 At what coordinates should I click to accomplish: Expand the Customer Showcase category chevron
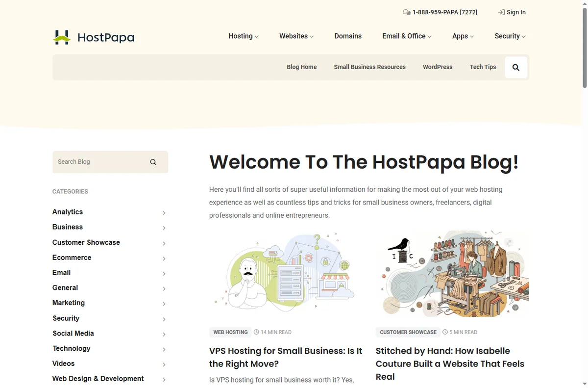click(164, 243)
